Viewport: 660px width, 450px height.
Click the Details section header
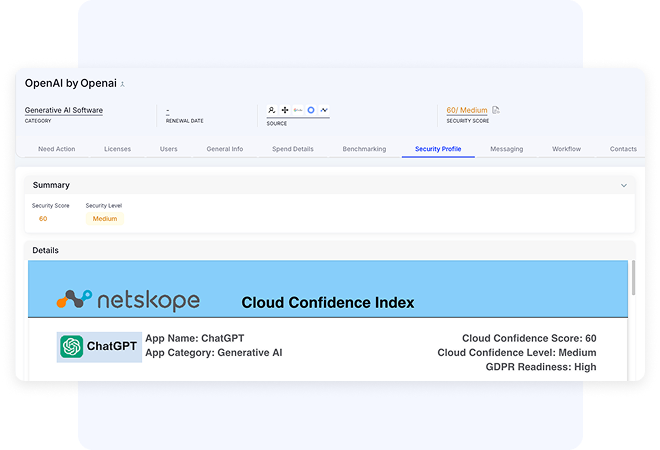(x=330, y=250)
